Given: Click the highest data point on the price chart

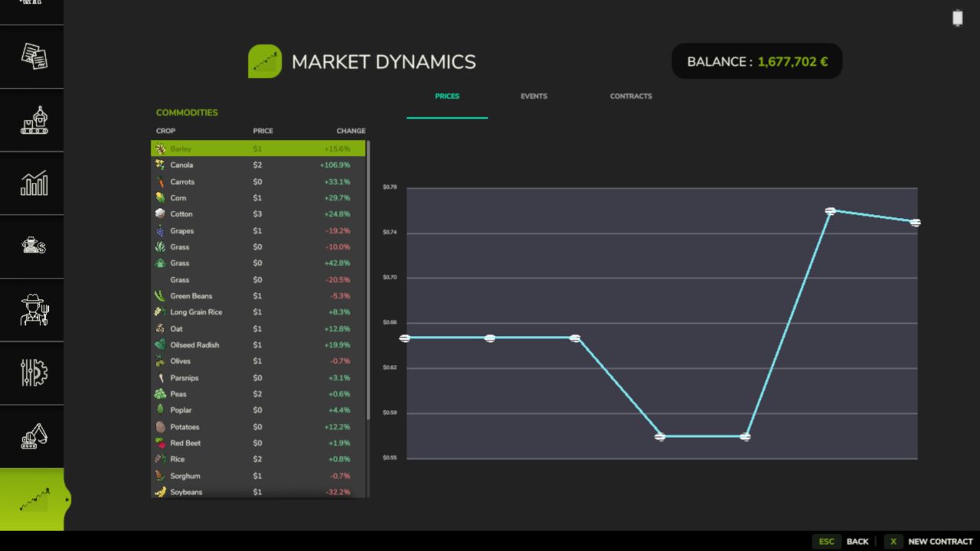Looking at the screenshot, I should (x=830, y=210).
